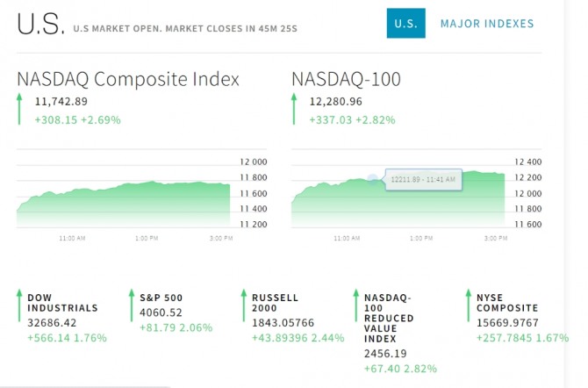
Task: Click the 11:41 AM data point marker
Action: (x=372, y=178)
